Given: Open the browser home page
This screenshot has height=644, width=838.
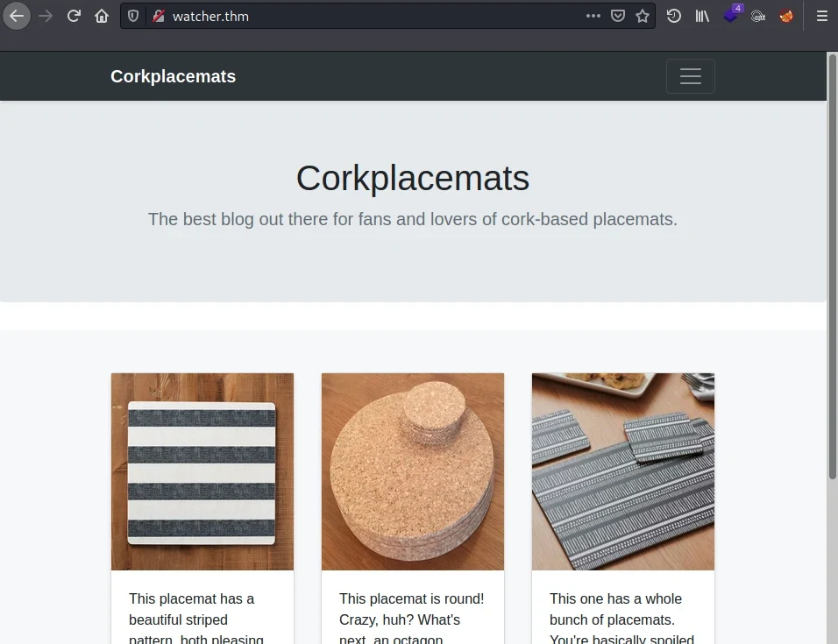Looking at the screenshot, I should [102, 16].
